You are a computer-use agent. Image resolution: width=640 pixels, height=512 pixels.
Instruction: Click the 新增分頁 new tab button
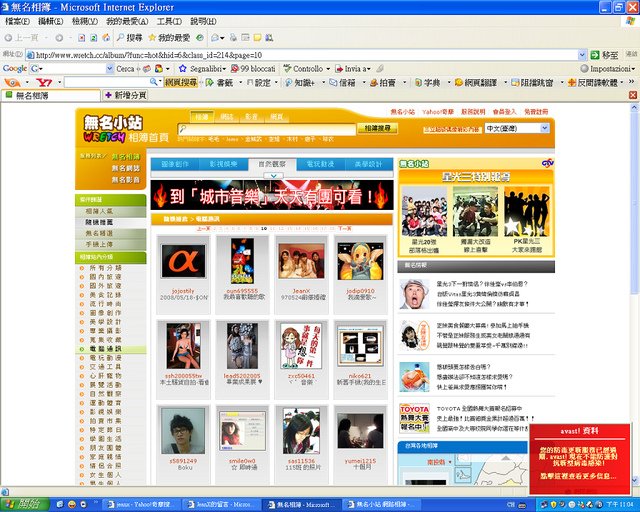[x=125, y=95]
